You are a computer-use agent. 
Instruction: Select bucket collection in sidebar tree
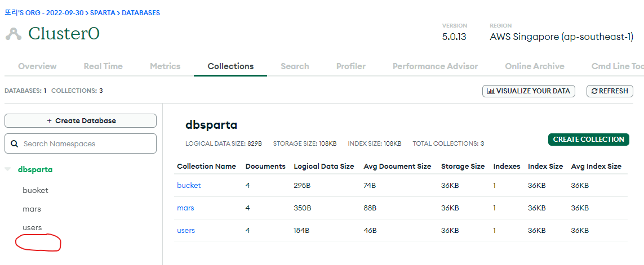pos(35,190)
